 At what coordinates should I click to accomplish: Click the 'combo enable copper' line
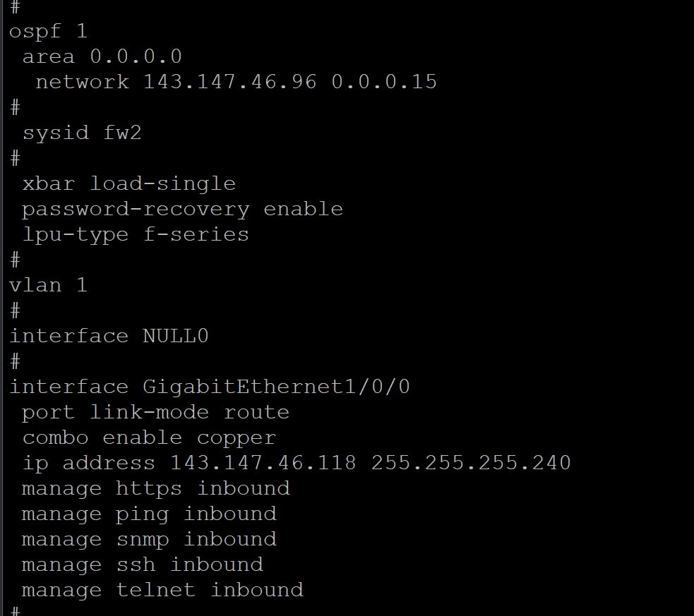[149, 437]
